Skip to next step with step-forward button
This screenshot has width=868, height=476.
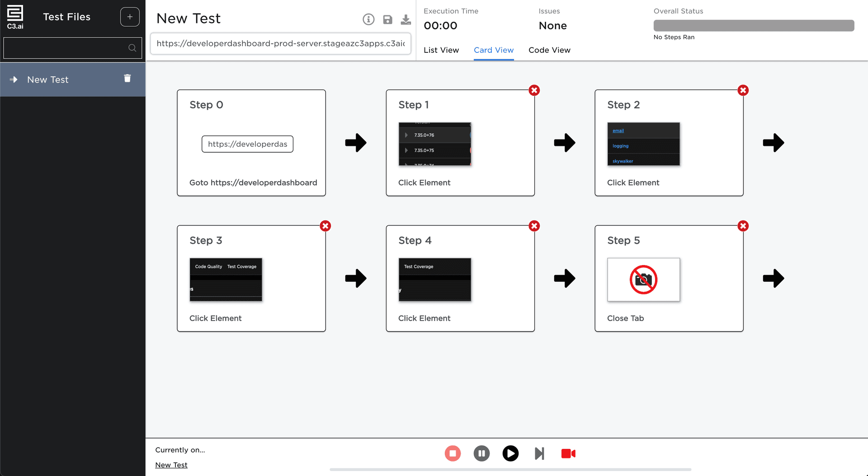click(539, 453)
